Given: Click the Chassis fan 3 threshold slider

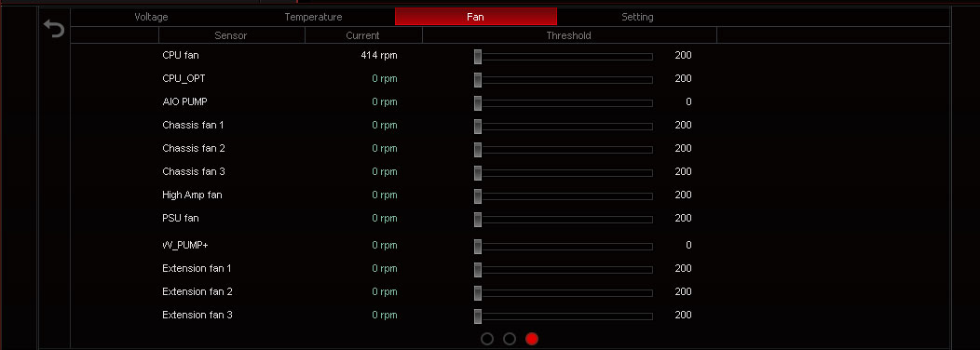Looking at the screenshot, I should (563, 172).
